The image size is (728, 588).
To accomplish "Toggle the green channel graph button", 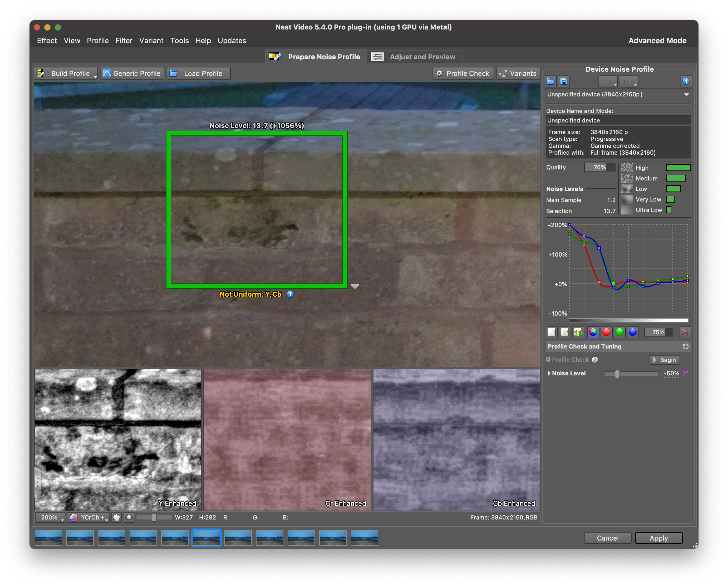I will 619,332.
